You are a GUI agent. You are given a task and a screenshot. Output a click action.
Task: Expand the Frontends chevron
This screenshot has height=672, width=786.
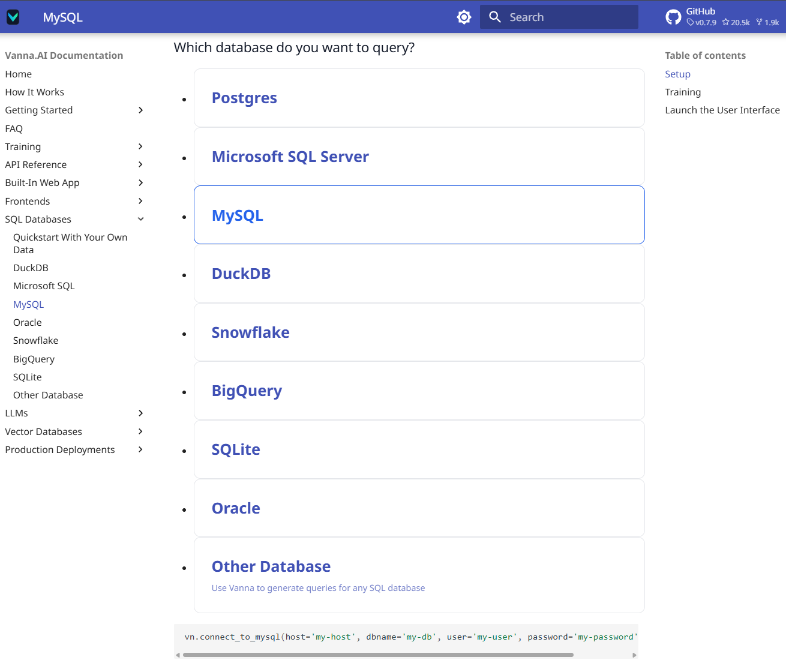pyautogui.click(x=140, y=201)
